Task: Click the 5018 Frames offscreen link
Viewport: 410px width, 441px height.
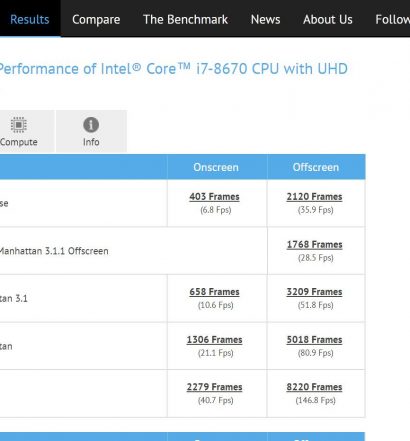Action: [x=314, y=340]
